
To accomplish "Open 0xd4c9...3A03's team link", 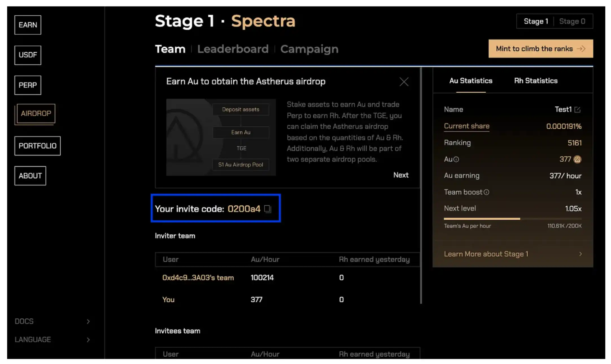I will pos(198,278).
